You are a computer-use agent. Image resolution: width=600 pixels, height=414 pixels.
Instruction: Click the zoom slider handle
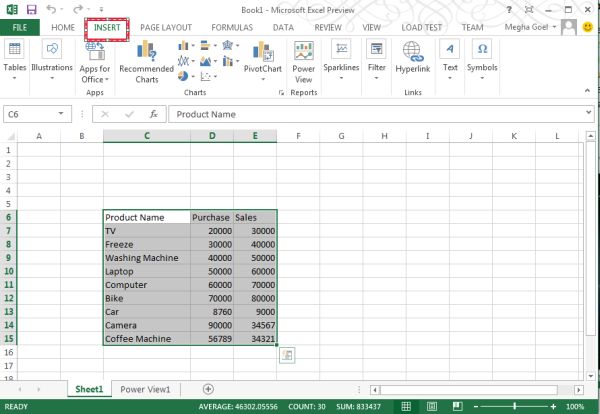click(x=515, y=406)
